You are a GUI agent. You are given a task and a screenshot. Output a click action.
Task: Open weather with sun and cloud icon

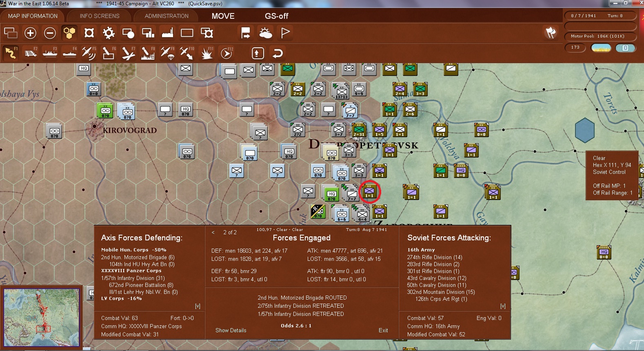(266, 33)
